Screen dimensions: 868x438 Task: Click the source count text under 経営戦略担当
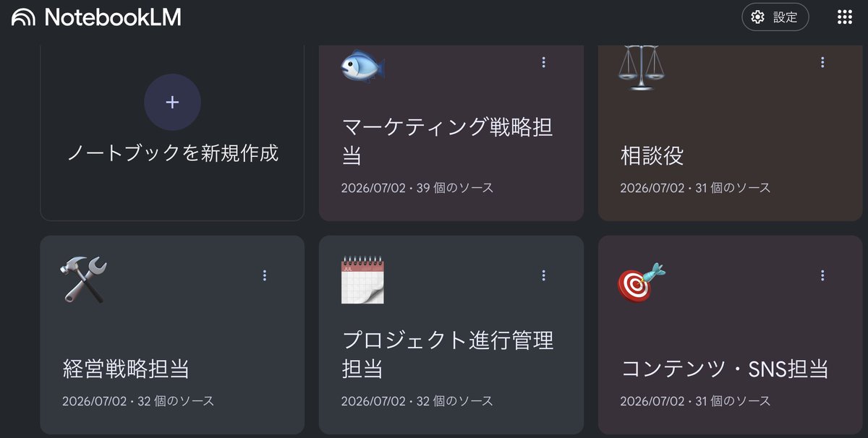138,401
